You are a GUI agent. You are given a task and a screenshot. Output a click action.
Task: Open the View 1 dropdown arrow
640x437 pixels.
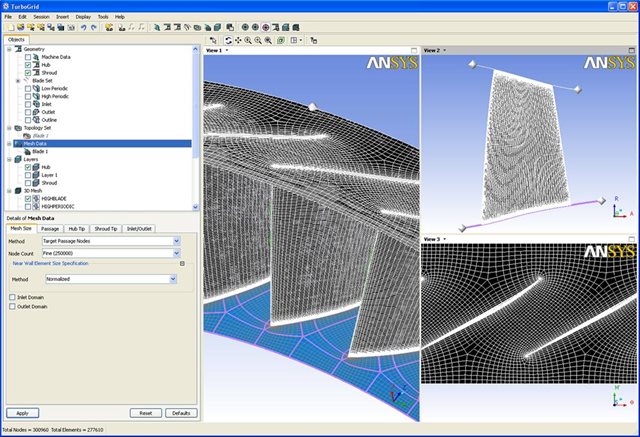pos(227,50)
